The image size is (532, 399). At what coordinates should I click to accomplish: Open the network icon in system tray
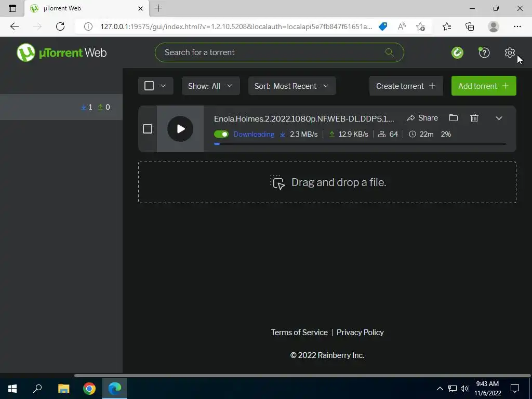click(x=453, y=389)
